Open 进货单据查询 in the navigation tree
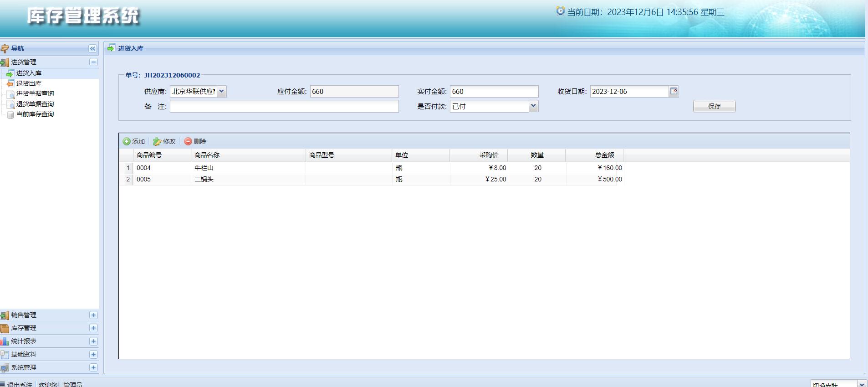The width and height of the screenshot is (868, 387). [x=35, y=93]
